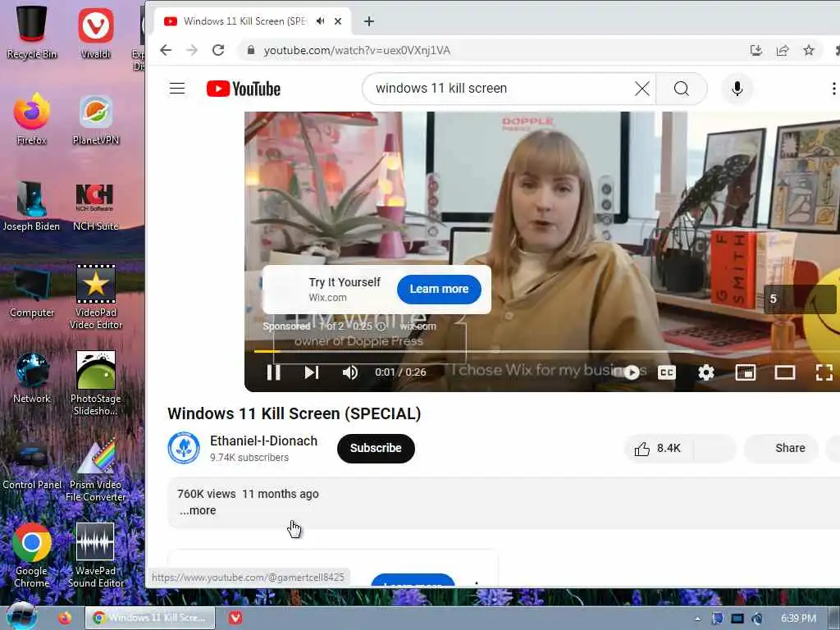
Task: Click the browser forward arrow
Action: click(192, 50)
